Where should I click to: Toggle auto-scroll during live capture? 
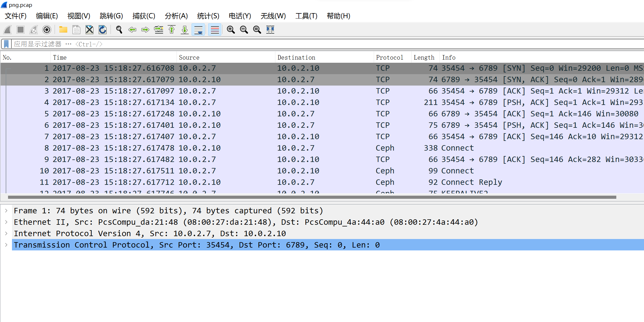coord(198,30)
